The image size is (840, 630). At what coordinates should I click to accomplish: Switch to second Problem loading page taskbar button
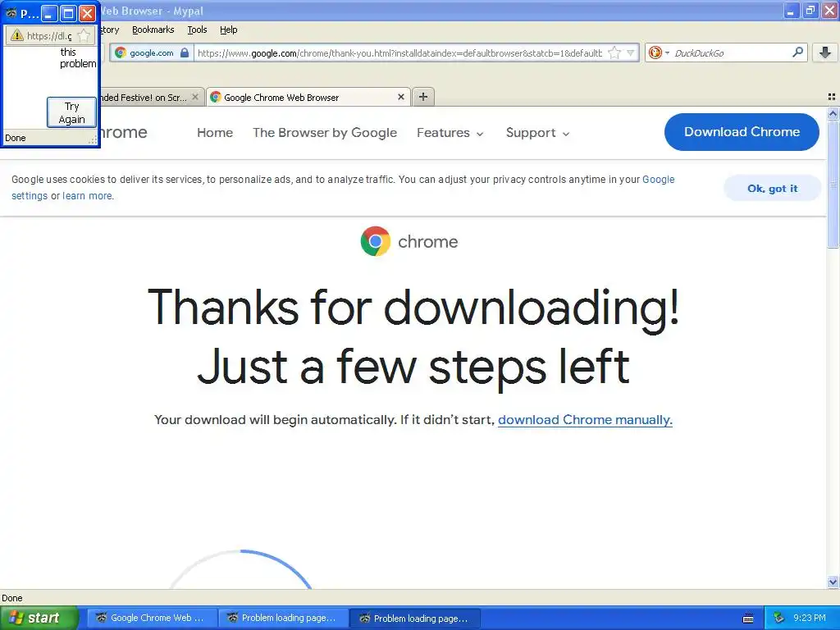pos(415,619)
